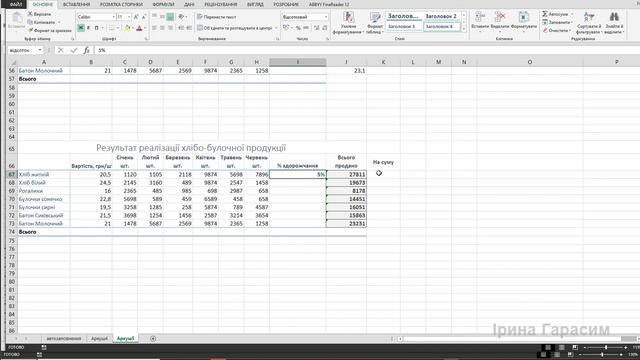This screenshot has height=360, width=640.
Task: Select the Format Painter brush icon
Action: click(x=30, y=30)
